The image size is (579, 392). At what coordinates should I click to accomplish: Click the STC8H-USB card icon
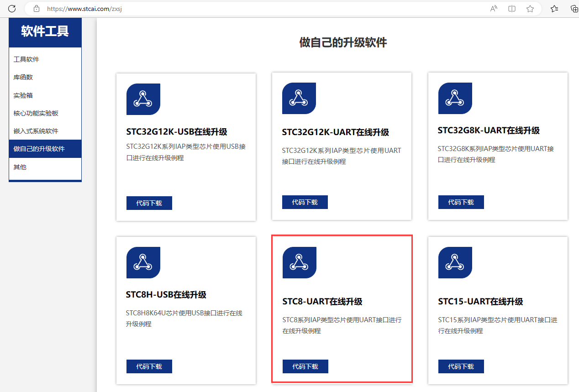[143, 262]
